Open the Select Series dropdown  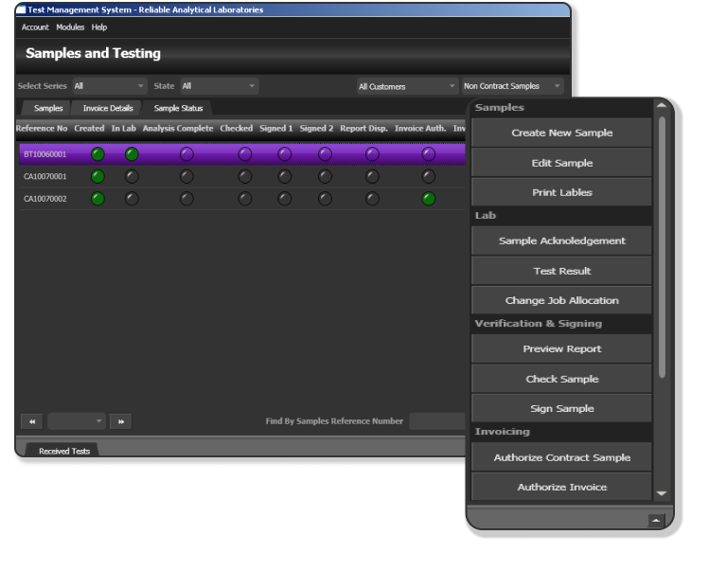pos(109,86)
